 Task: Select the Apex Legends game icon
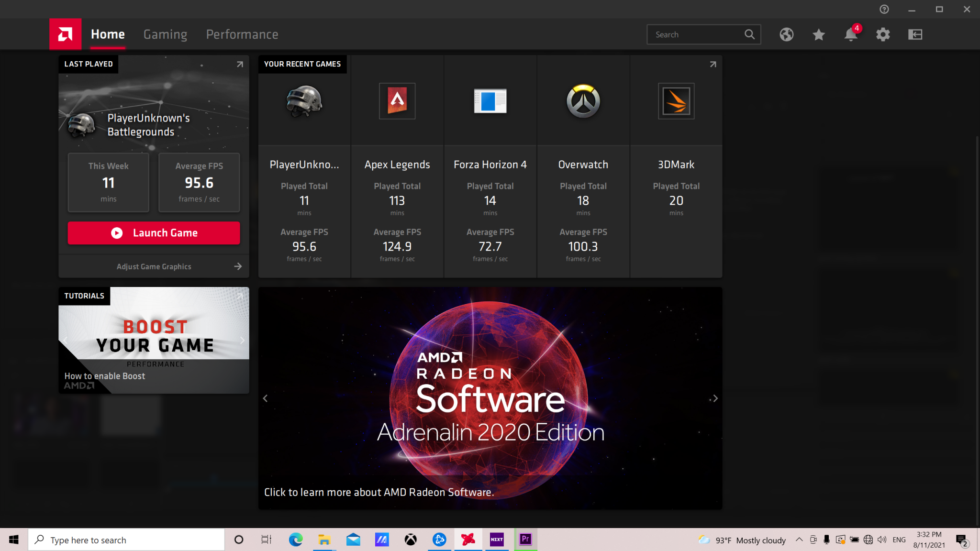pyautogui.click(x=397, y=101)
